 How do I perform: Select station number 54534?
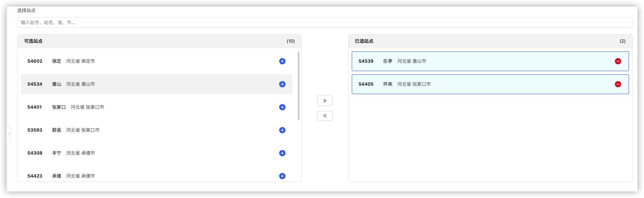pyautogui.click(x=35, y=84)
